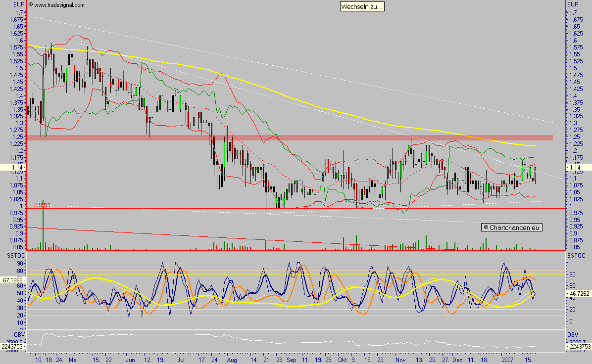Select the EUR label on the left price axis

(x=18, y=4)
